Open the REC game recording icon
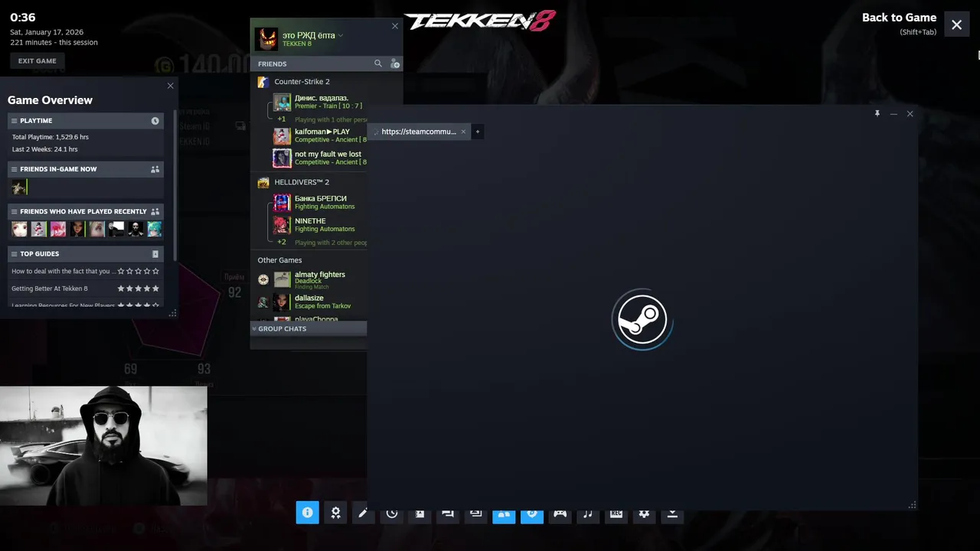This screenshot has height=551, width=980. pyautogui.click(x=616, y=513)
